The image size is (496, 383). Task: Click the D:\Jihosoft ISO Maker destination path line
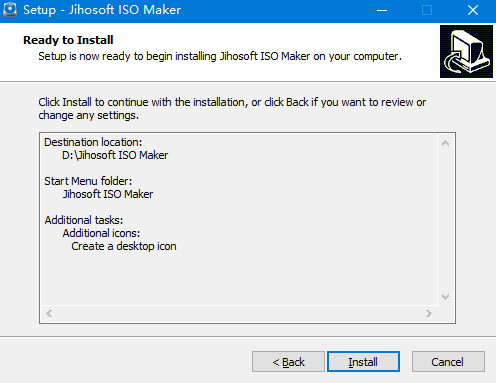115,155
